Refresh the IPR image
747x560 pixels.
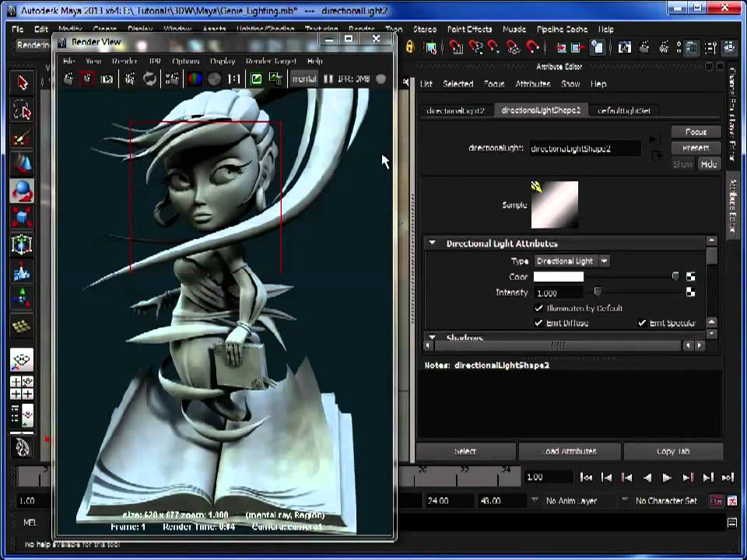(x=149, y=79)
